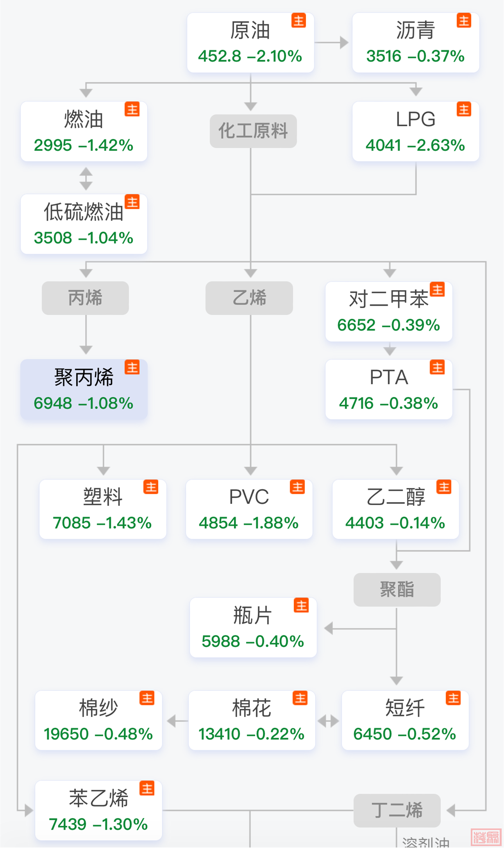Click the orange 主 badge on LPG
The width and height of the screenshot is (504, 848).
click(464, 109)
